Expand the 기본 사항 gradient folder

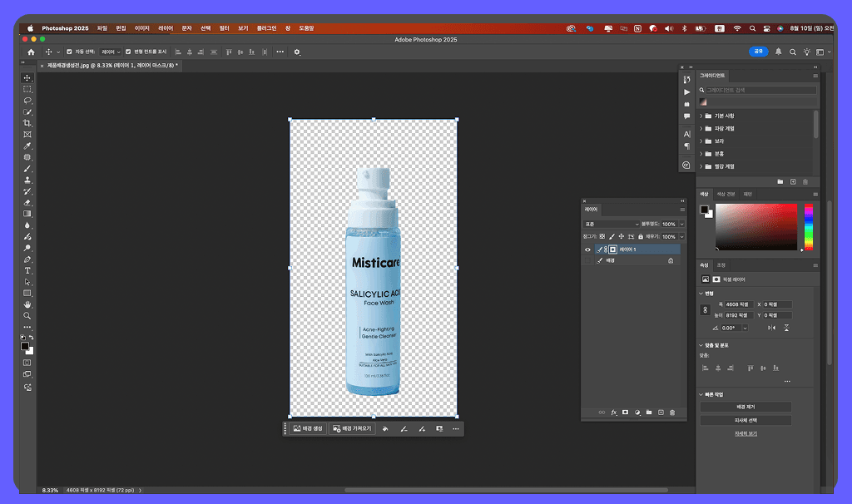(x=701, y=116)
